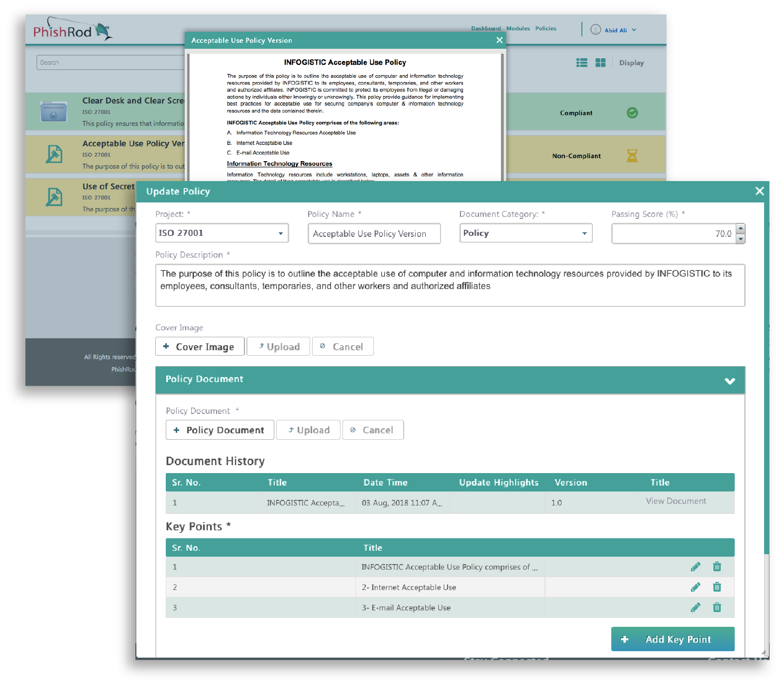The height and width of the screenshot is (686, 784).
Task: Open Policies in the top navigation
Action: point(546,28)
